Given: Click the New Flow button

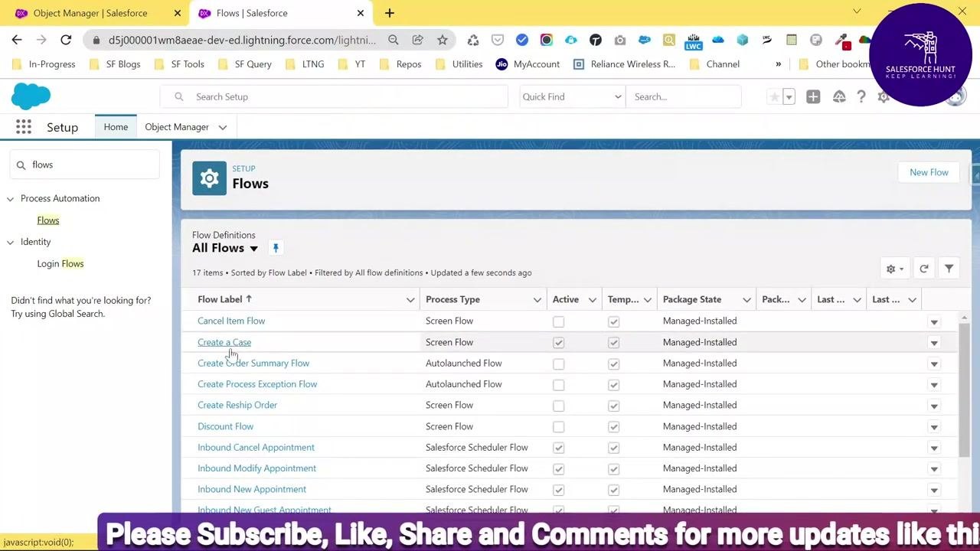Looking at the screenshot, I should (929, 172).
